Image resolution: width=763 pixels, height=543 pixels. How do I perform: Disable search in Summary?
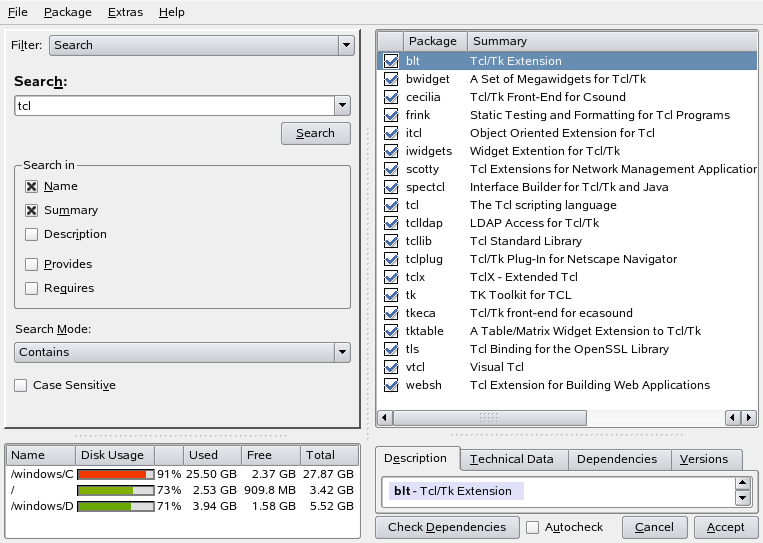coord(32,210)
